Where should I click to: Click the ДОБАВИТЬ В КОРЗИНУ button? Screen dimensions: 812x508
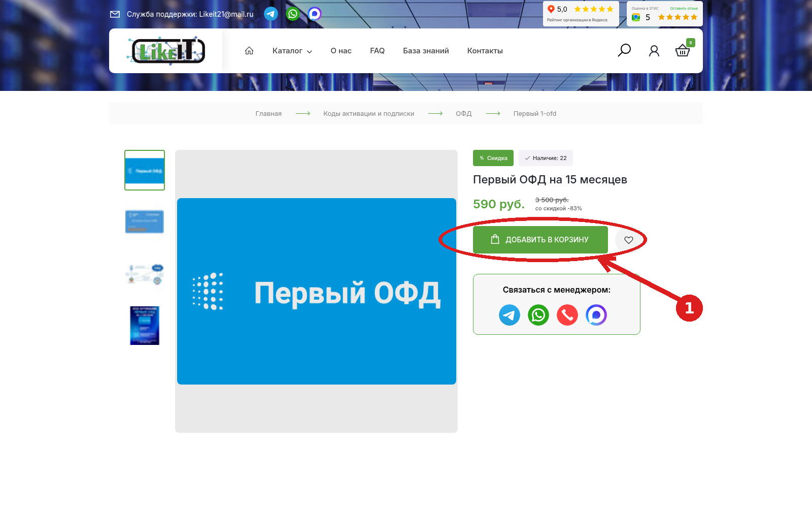(540, 240)
